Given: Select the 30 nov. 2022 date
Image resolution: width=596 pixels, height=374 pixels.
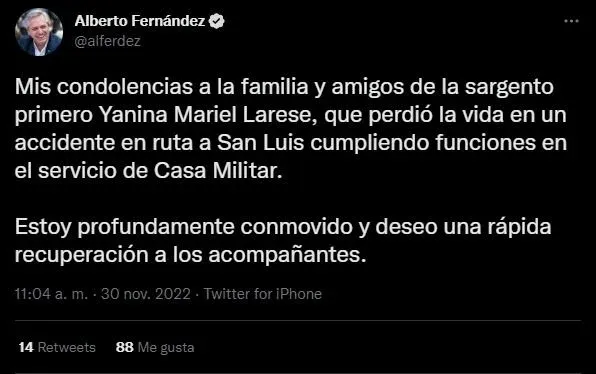Looking at the screenshot, I should point(146,294).
